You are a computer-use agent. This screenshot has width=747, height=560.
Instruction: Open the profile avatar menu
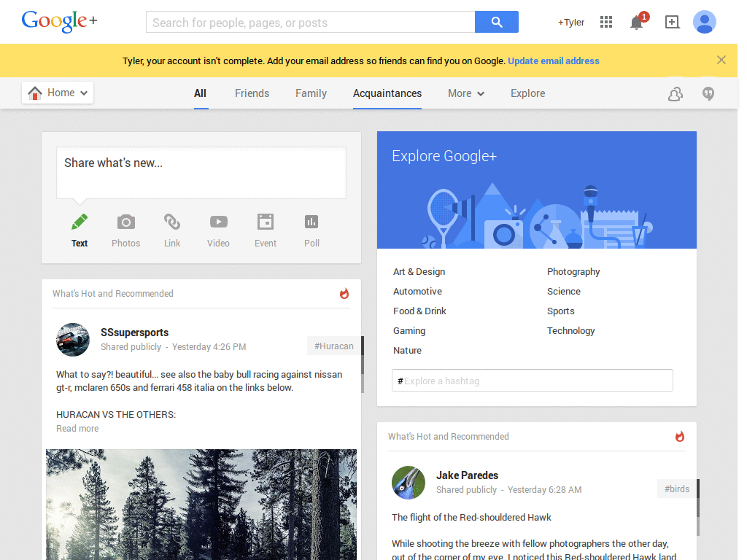click(704, 22)
